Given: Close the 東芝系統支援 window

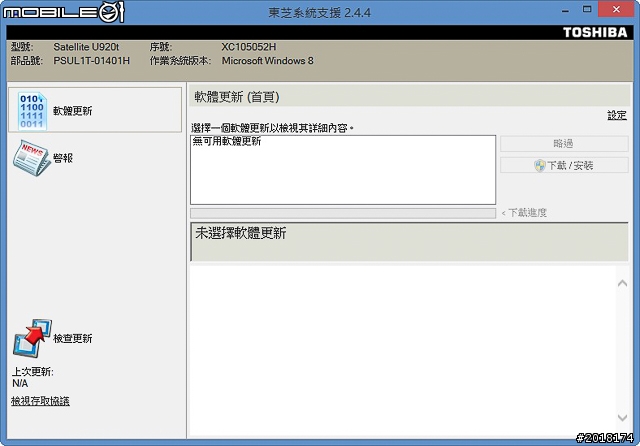Looking at the screenshot, I should 616,9.
